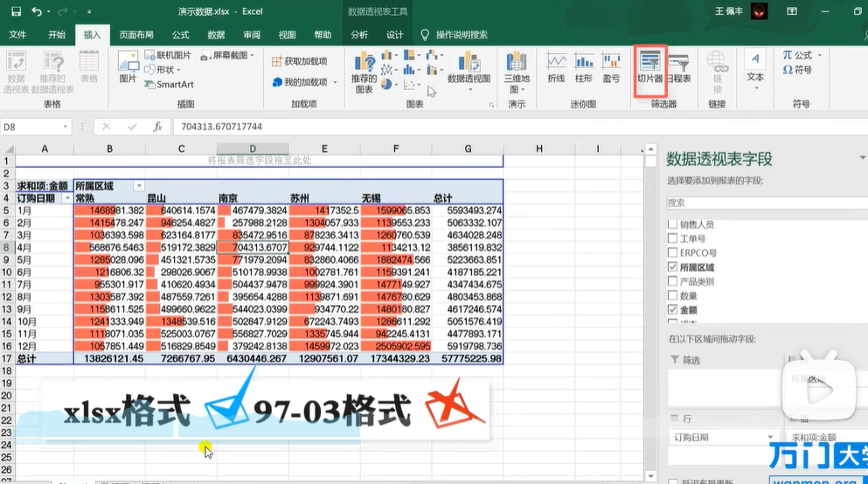Insert a 折线 line sparkline

(556, 67)
